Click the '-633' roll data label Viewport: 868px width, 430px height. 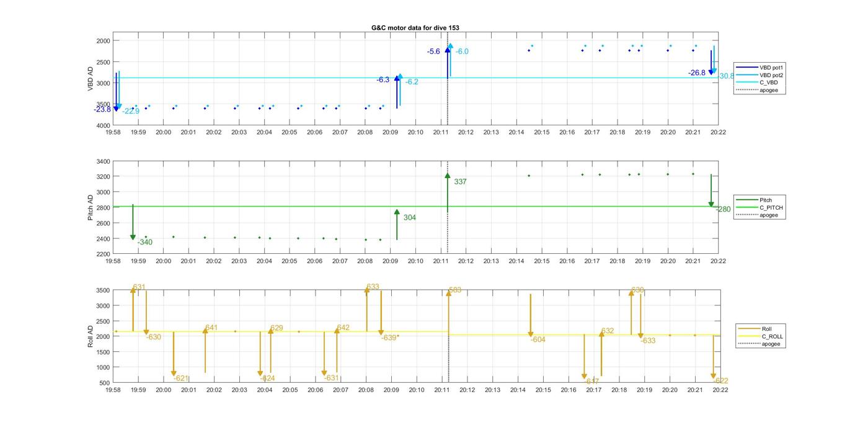648,341
